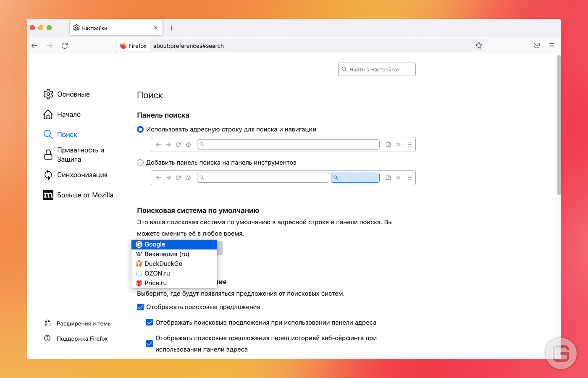
Task: Focus the Найти в Настройках search field
Action: (x=377, y=69)
